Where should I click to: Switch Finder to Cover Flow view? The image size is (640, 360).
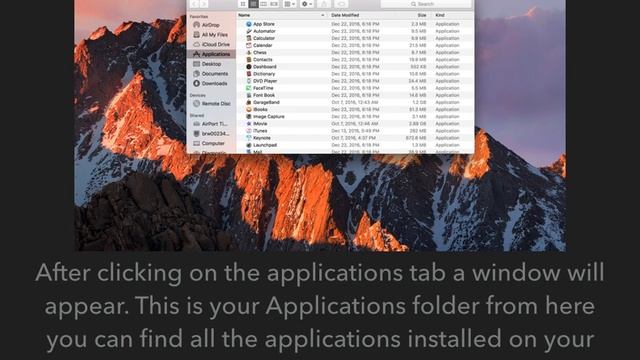point(273,4)
